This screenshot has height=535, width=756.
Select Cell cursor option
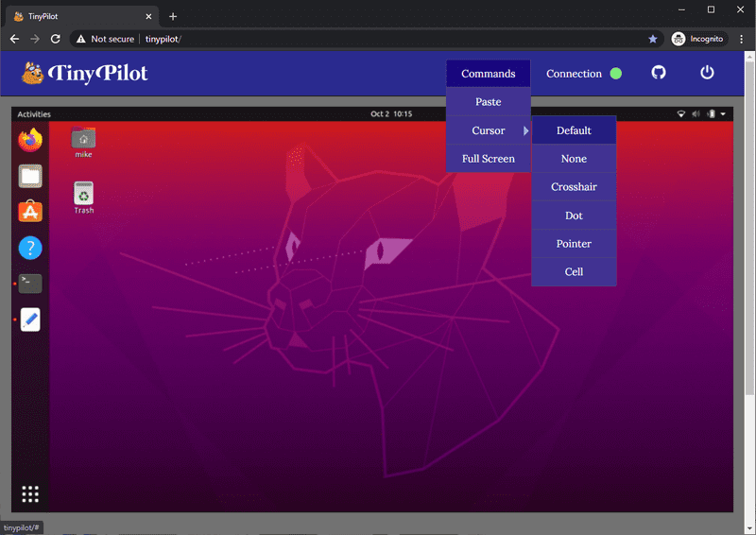point(574,271)
